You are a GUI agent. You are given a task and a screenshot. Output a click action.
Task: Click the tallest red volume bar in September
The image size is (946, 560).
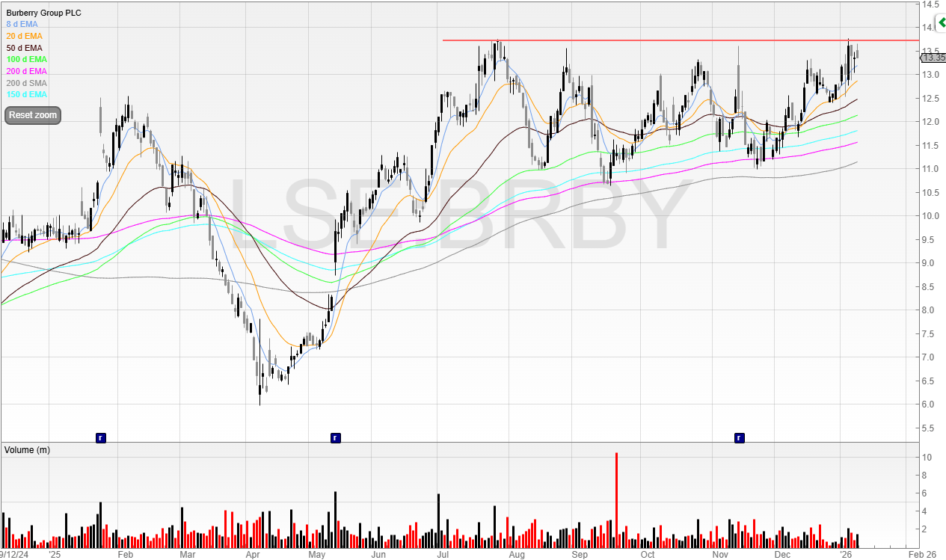pos(616,500)
